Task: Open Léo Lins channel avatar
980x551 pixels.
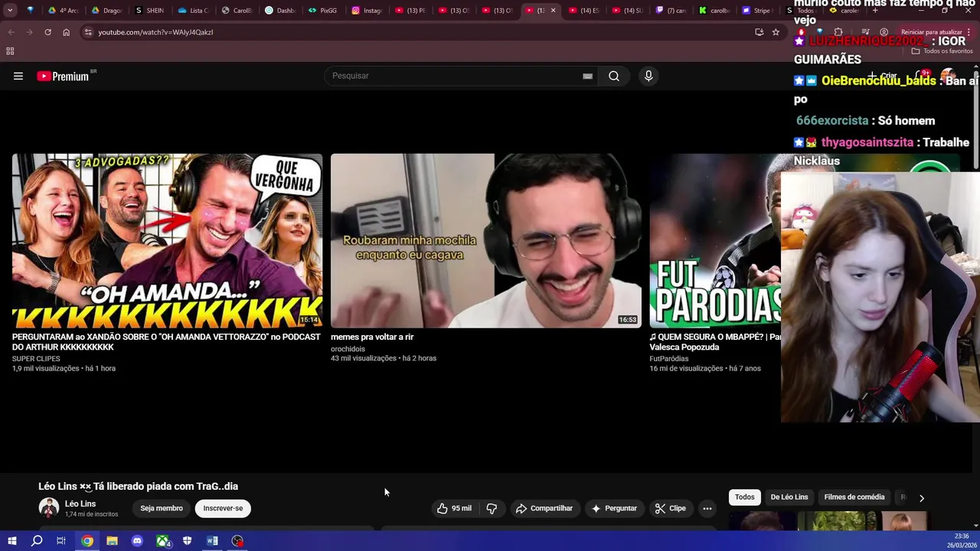Action: point(49,508)
